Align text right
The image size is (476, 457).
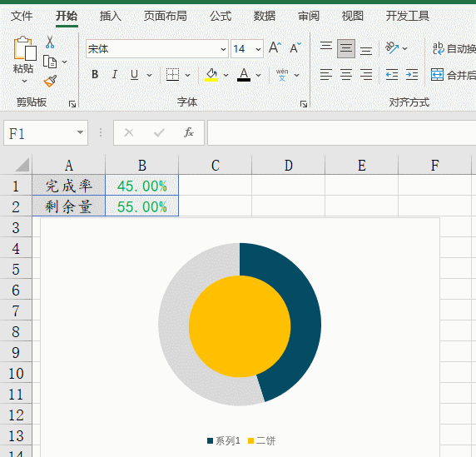(x=366, y=75)
